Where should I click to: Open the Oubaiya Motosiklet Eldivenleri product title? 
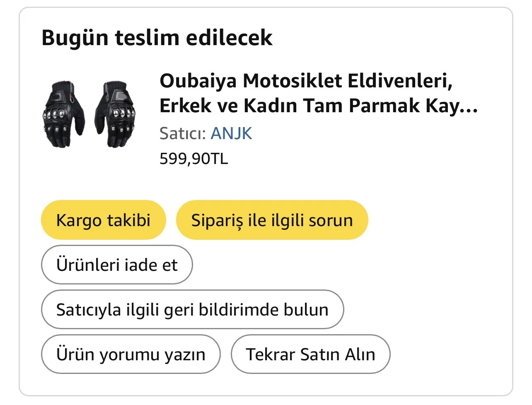click(306, 81)
